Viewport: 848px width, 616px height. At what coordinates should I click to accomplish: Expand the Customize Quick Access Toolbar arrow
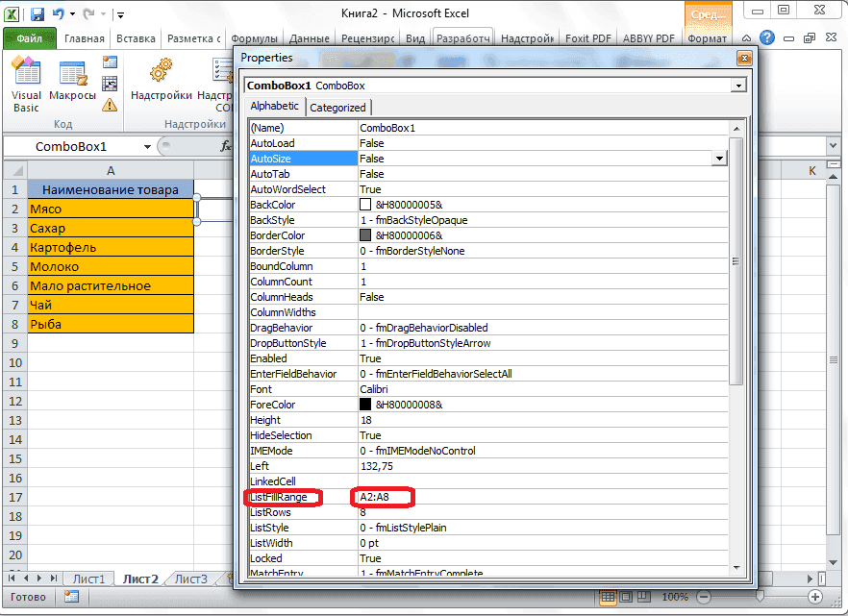[119, 14]
